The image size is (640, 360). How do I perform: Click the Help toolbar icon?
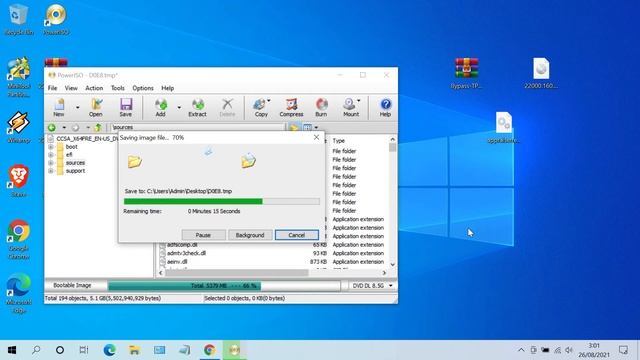(385, 108)
